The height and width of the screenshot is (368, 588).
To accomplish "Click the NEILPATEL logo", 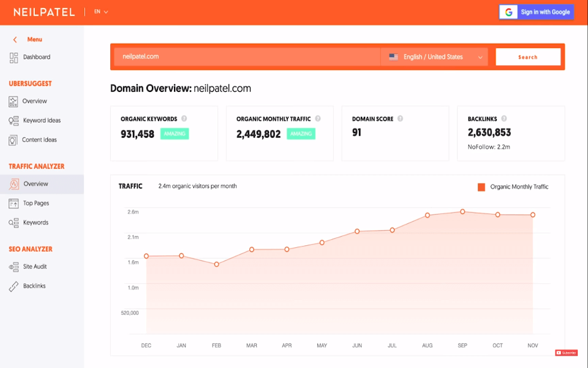I will [44, 12].
